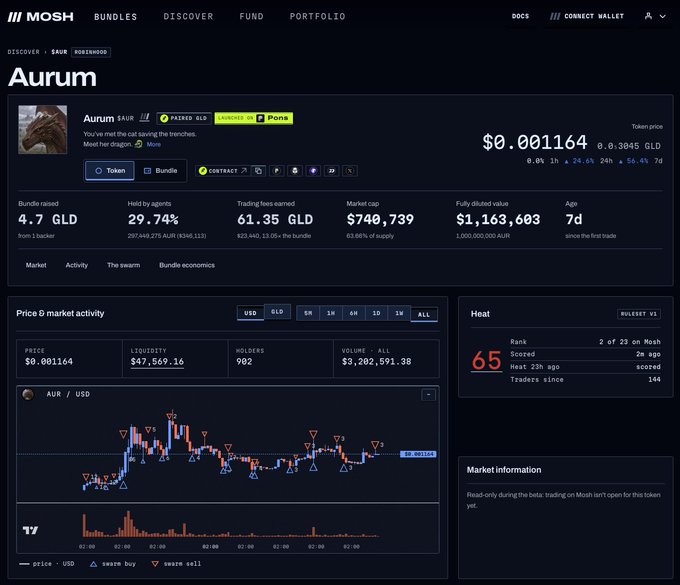Click the PAIRED GLD badge
Viewport: 680px width, 585px height.
[x=184, y=118]
